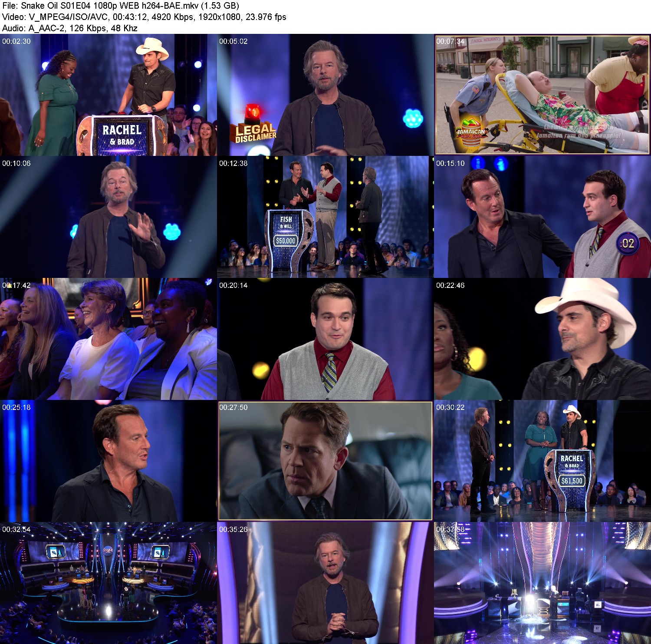Screen dimensions: 651x644
Task: Click the $50,000 podium display
Action: (x=286, y=241)
